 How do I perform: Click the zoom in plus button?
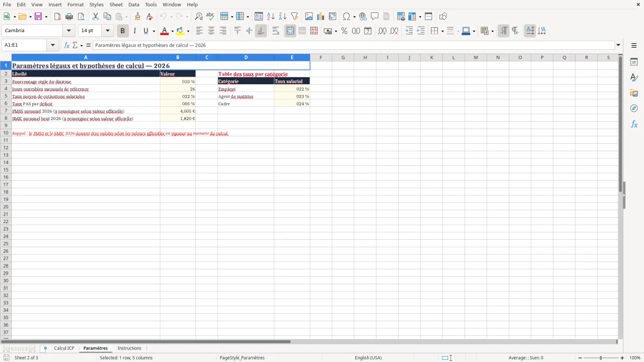click(623, 358)
